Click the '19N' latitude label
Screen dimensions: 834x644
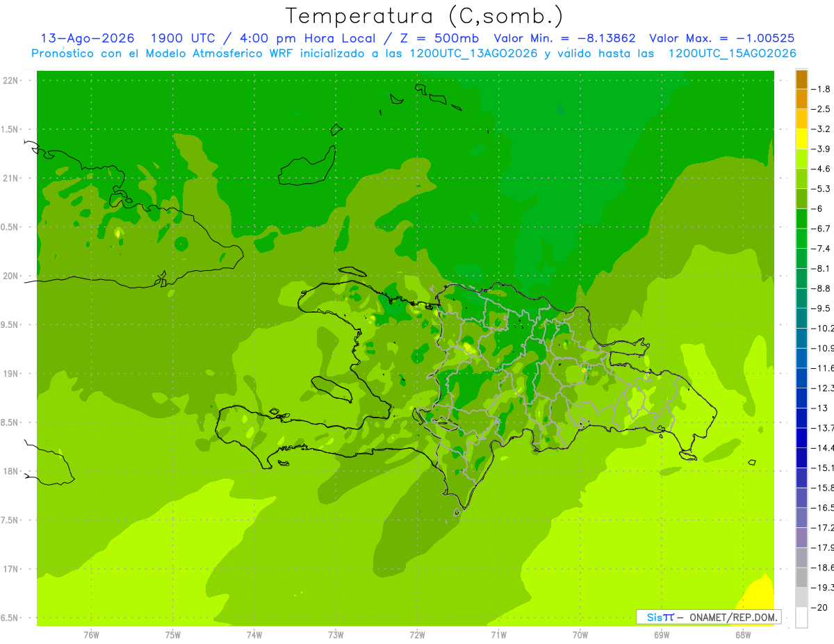click(x=12, y=374)
